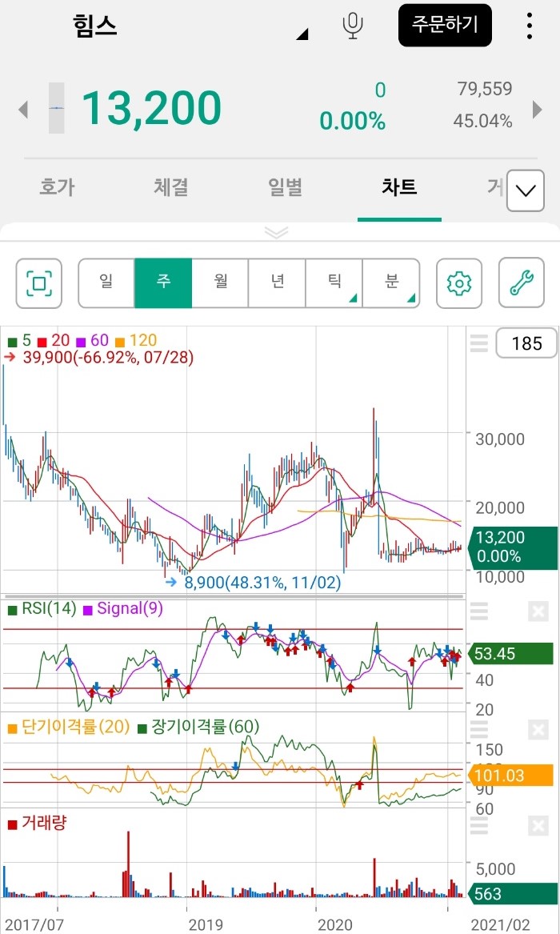Expand more tabs with chevron button
Viewport: 560px width, 934px height.
click(526, 190)
